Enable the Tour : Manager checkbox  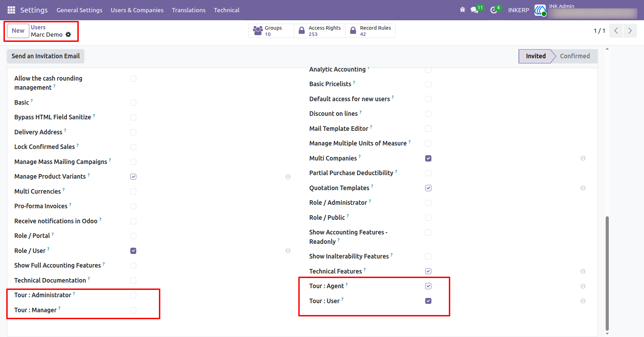point(133,310)
